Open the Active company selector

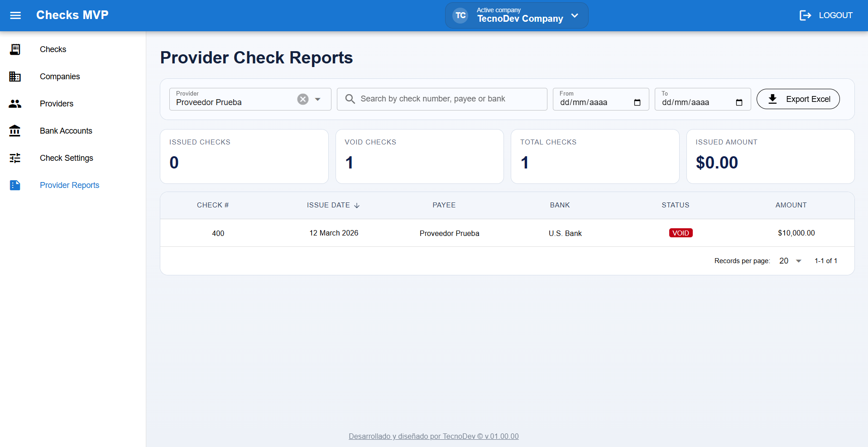pos(517,15)
